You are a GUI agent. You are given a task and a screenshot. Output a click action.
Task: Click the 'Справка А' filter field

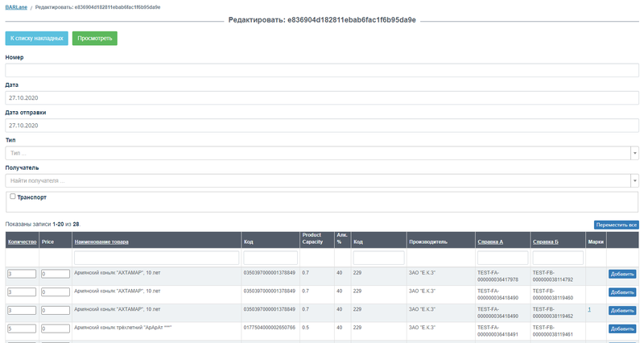[502, 258]
